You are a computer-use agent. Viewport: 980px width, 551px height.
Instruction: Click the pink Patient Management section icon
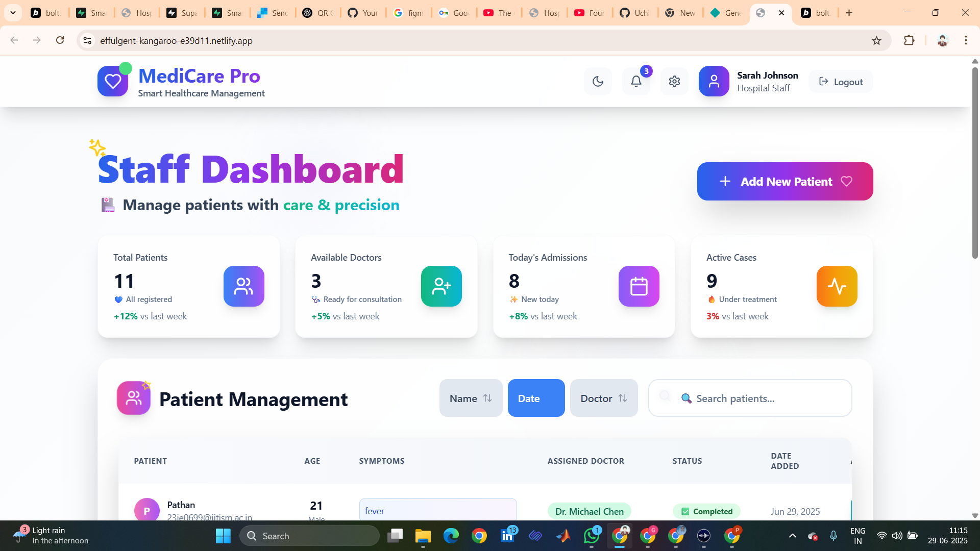[x=134, y=398]
